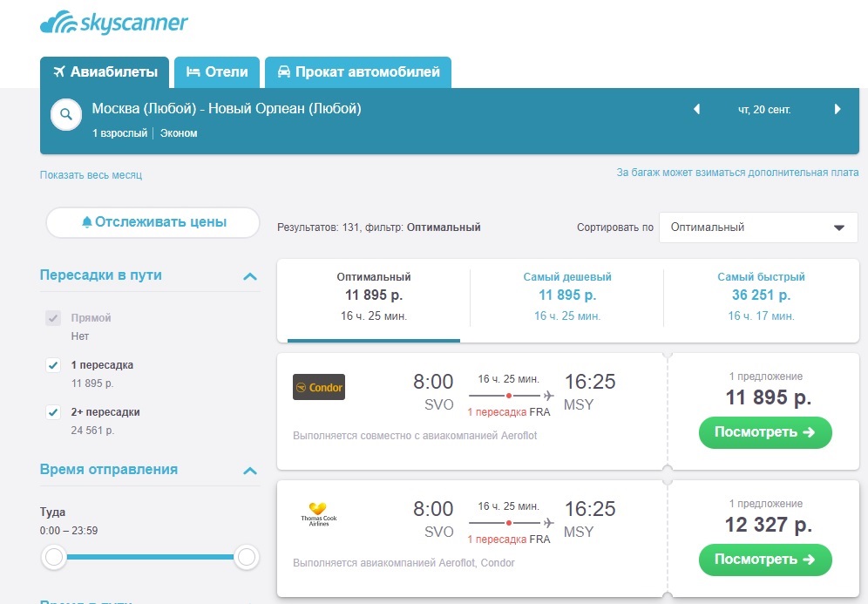Collapse the 'Время отправления' section

tap(250, 471)
